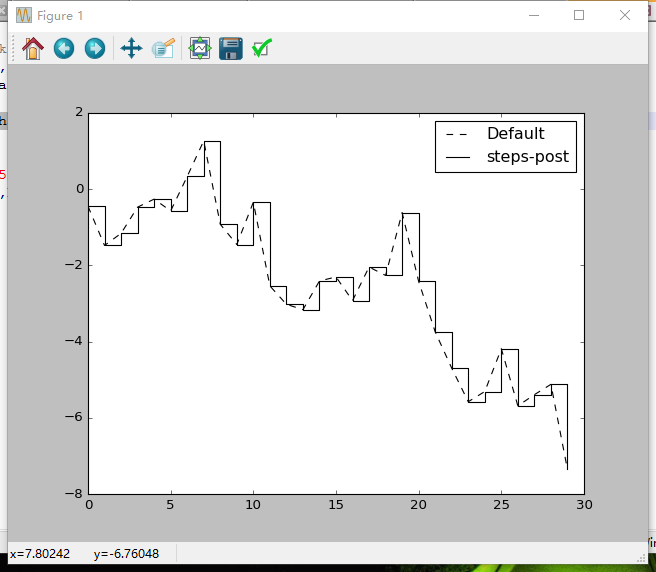Click the y-axis tick label −8
The width and height of the screenshot is (656, 572).
click(74, 494)
